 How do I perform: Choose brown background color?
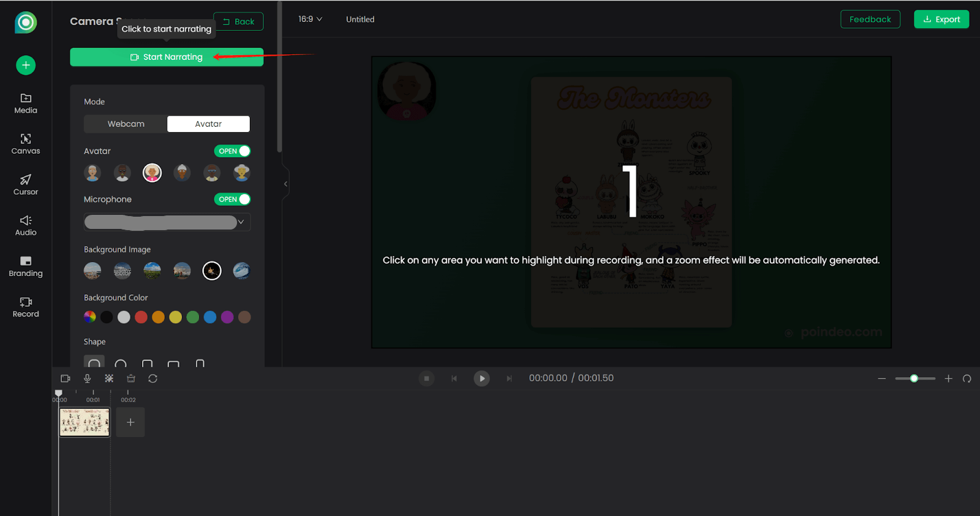click(244, 317)
